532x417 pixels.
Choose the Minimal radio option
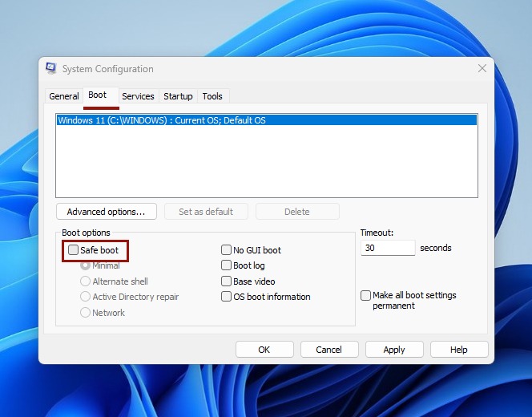click(x=85, y=265)
